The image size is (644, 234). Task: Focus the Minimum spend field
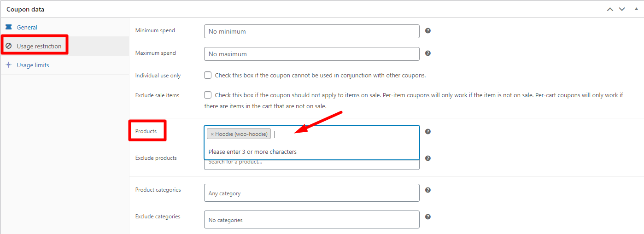tap(312, 31)
